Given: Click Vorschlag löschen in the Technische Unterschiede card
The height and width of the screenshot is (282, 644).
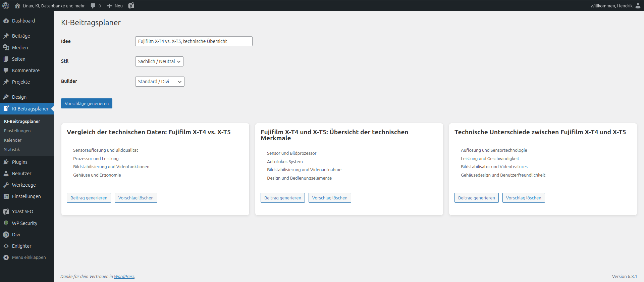Looking at the screenshot, I should pyautogui.click(x=524, y=198).
